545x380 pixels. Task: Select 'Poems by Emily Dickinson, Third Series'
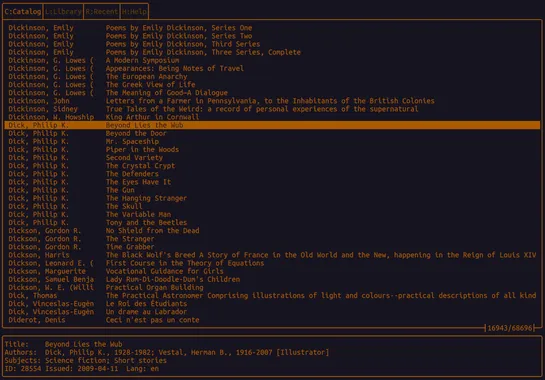272,44
